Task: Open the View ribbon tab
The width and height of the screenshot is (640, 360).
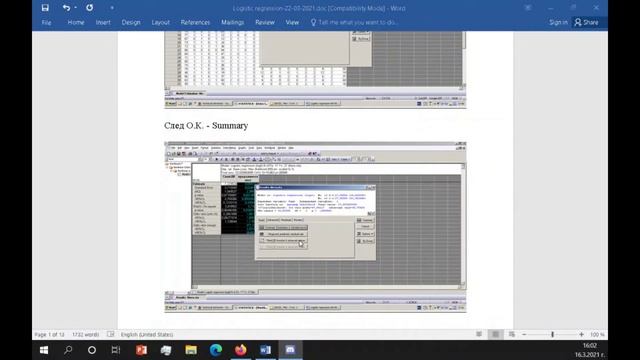Action: pos(292,22)
